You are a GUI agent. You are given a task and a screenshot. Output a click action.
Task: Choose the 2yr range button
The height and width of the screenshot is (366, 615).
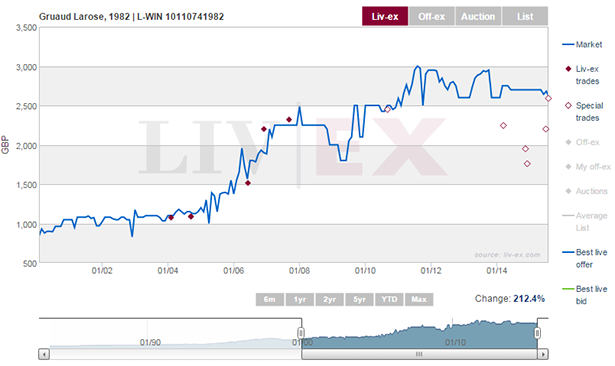[x=329, y=299]
